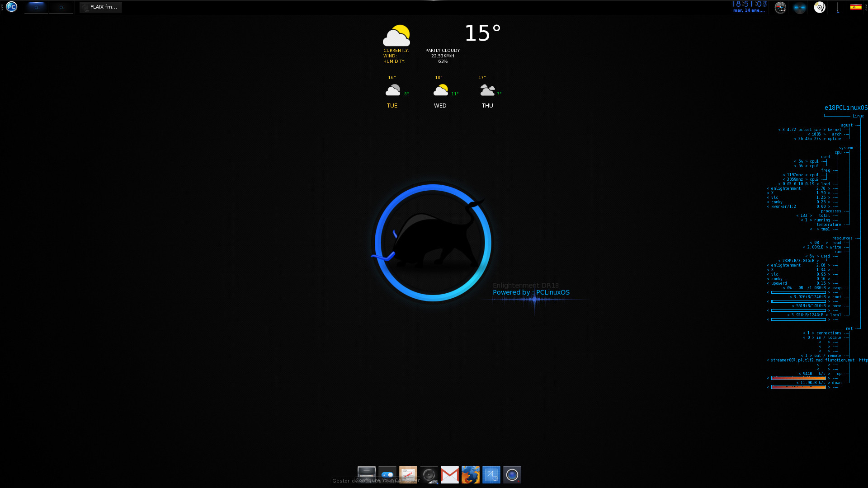Click the current weather partly cloudy icon
Image resolution: width=868 pixels, height=488 pixels.
point(396,36)
